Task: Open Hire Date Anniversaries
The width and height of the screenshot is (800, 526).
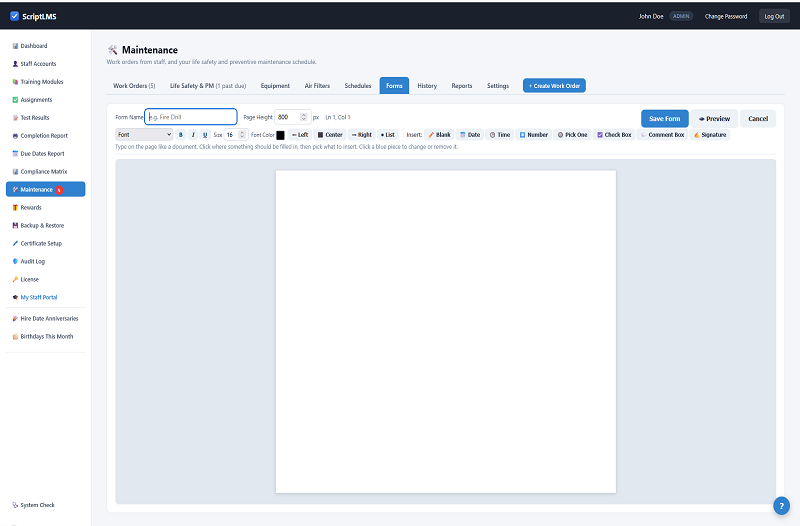Action: point(45,318)
